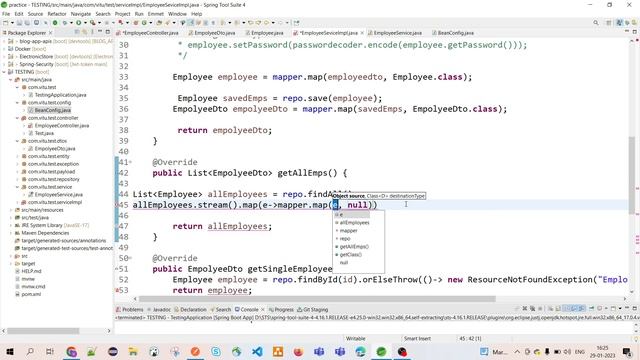Image resolution: width=640 pixels, height=360 pixels.
Task: Switch to the BeanConfig.java editor tab
Action: pyautogui.click(x=453, y=33)
